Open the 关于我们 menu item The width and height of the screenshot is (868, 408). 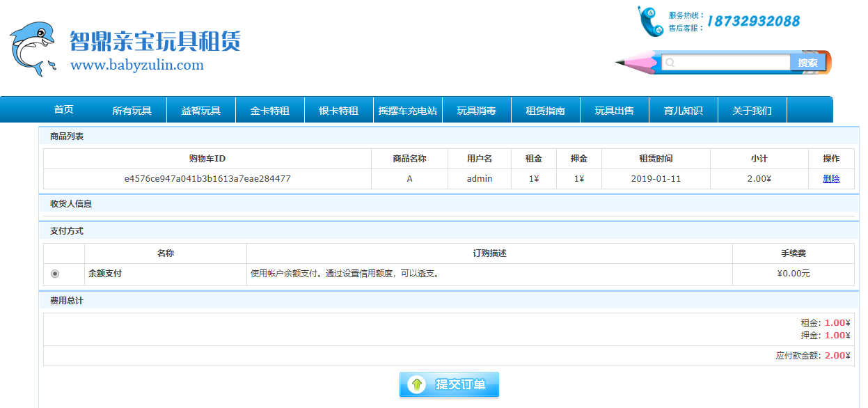coord(752,111)
